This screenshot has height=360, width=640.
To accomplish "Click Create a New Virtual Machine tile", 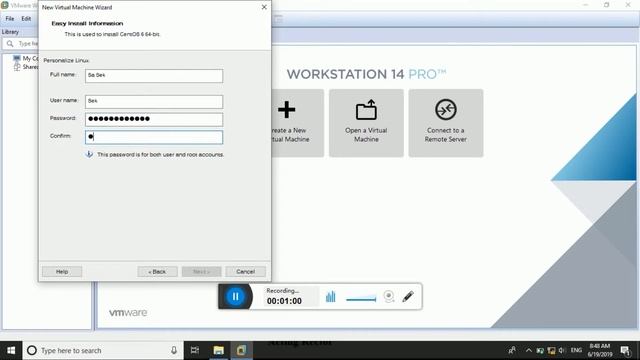I will click(x=297, y=123).
